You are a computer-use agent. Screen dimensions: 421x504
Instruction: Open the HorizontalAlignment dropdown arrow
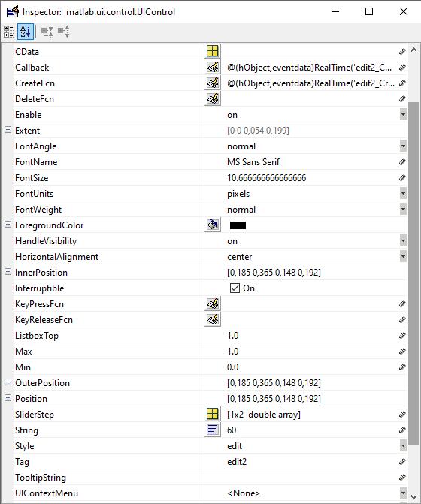403,256
